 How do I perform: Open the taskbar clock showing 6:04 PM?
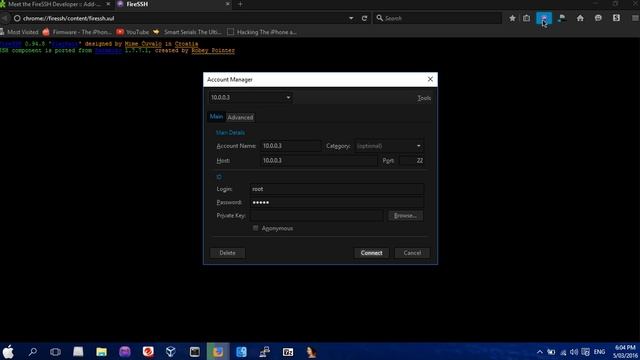pos(625,351)
